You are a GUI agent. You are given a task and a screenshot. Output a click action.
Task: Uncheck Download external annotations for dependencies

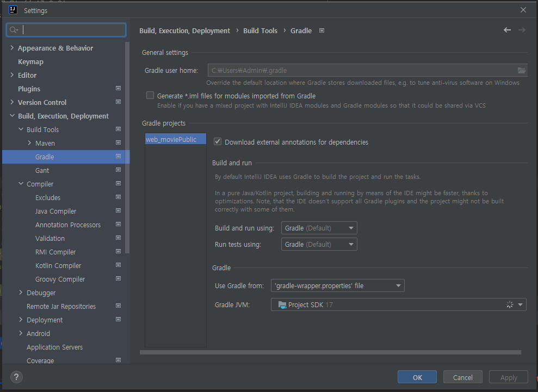(218, 142)
